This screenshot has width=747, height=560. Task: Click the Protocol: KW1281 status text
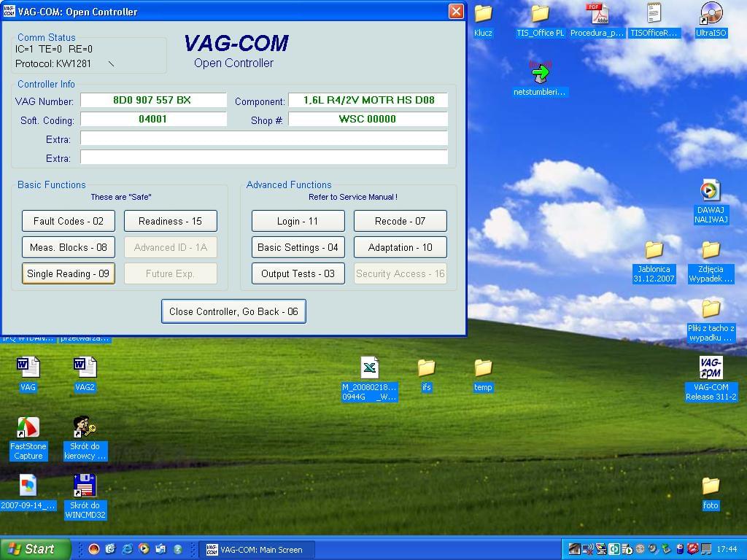point(53,63)
